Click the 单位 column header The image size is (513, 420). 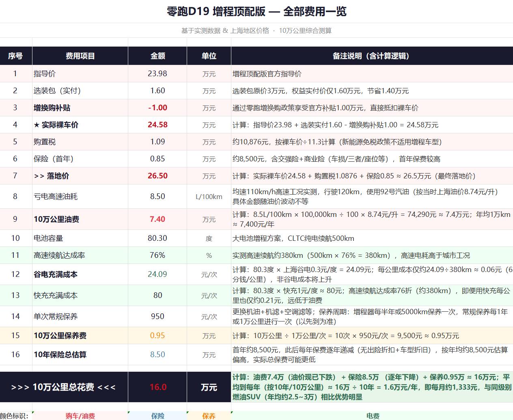(x=209, y=56)
